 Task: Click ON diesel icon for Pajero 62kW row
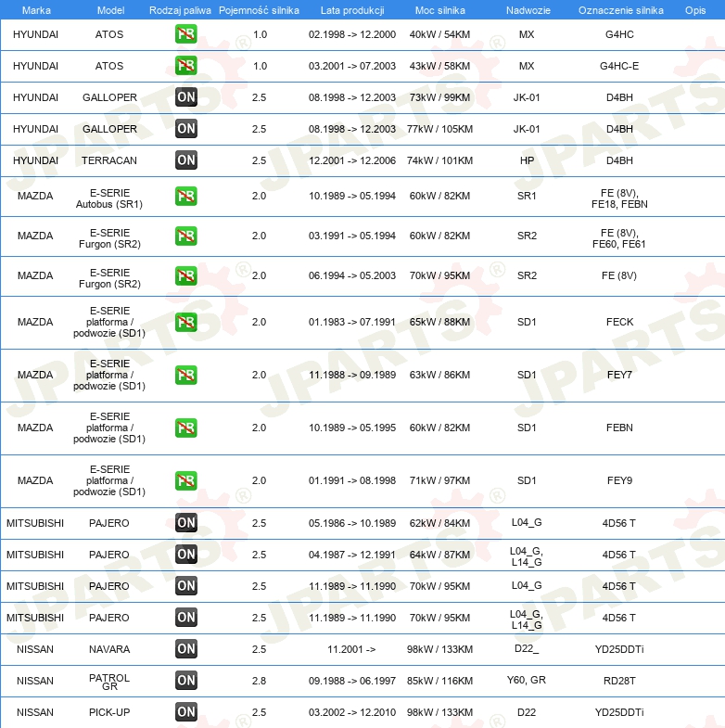pos(186,523)
